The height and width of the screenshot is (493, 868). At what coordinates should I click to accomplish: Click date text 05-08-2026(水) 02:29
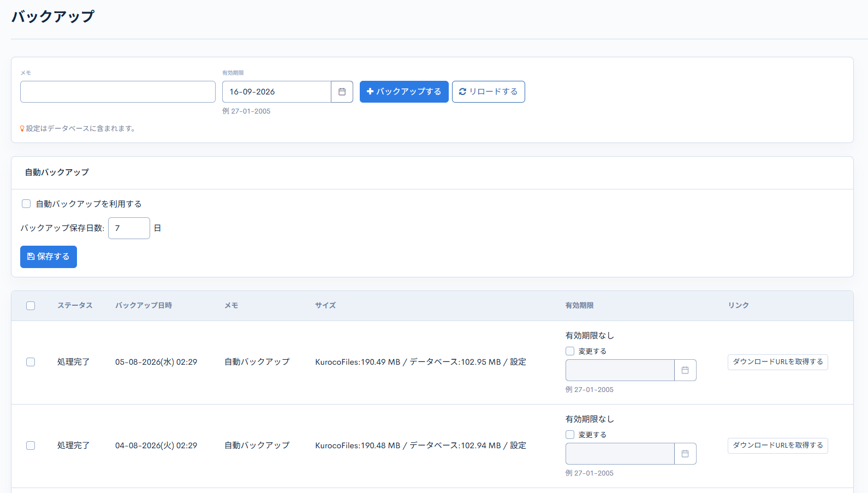click(156, 362)
